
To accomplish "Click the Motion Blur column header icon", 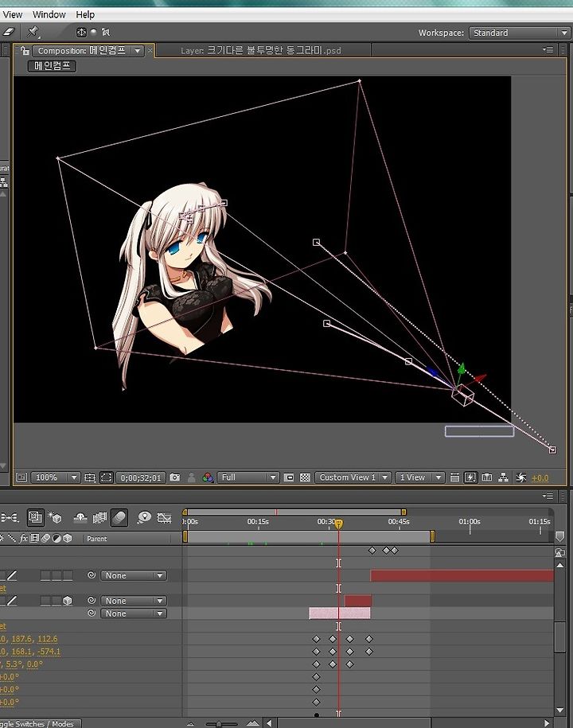I will 45,539.
